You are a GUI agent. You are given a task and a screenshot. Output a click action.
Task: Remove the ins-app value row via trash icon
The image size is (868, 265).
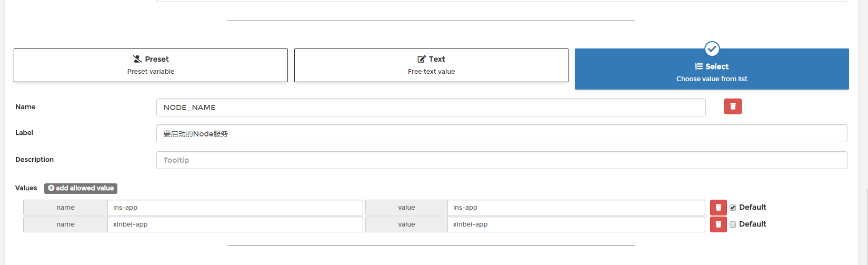tap(718, 208)
